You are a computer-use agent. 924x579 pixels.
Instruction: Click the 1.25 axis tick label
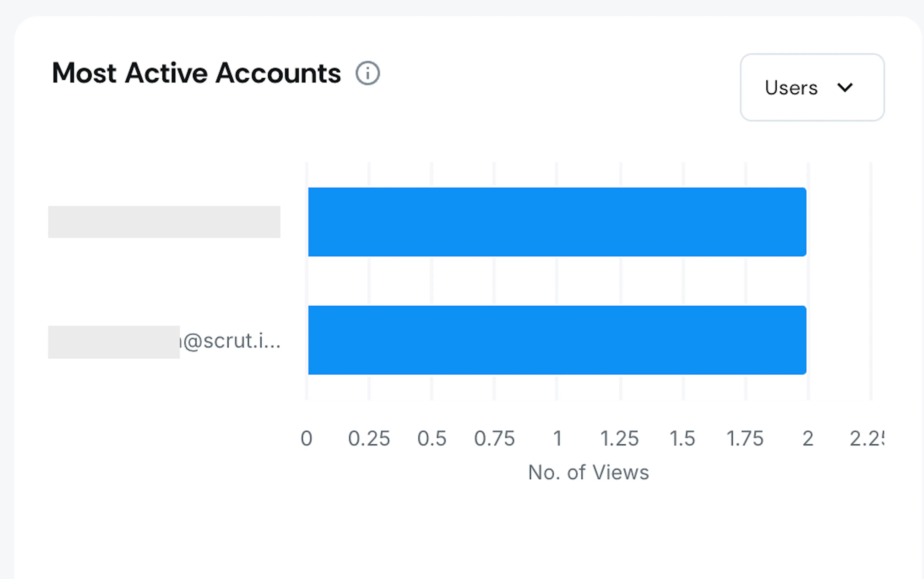pos(619,439)
